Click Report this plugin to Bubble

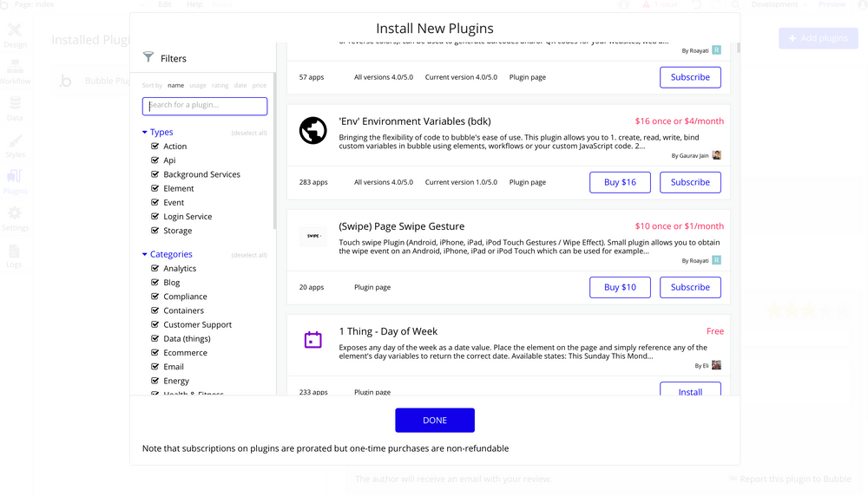tap(790, 479)
